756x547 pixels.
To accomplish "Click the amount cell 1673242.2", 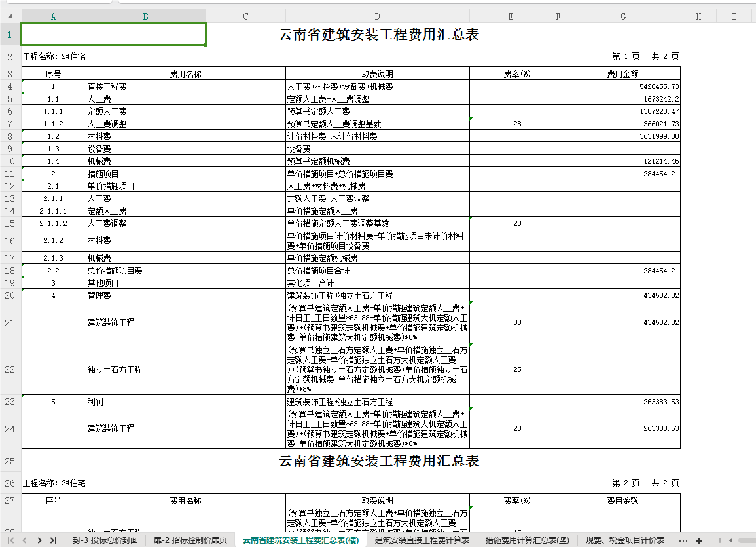I will (x=623, y=100).
